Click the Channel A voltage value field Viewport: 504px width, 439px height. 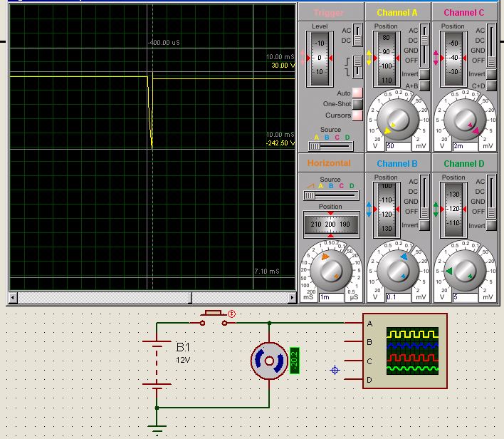[399, 145]
